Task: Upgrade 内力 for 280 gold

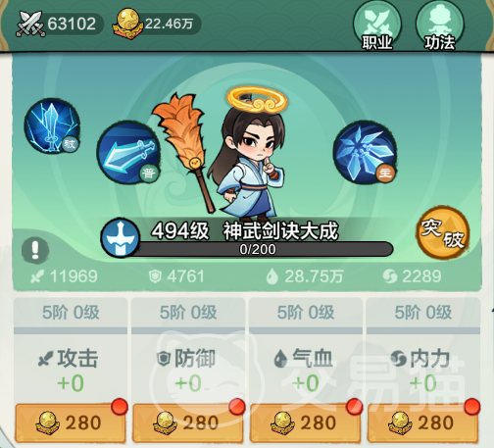Action: click(423, 423)
